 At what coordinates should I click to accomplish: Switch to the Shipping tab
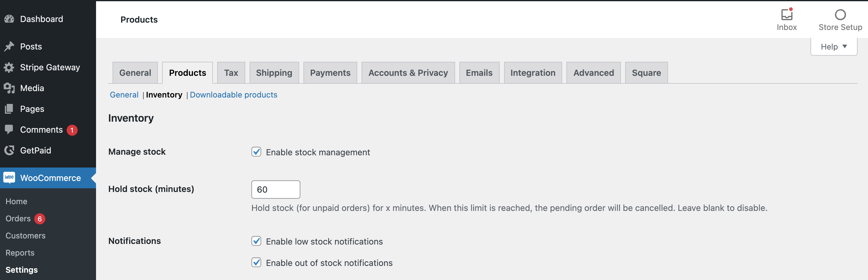coord(274,72)
